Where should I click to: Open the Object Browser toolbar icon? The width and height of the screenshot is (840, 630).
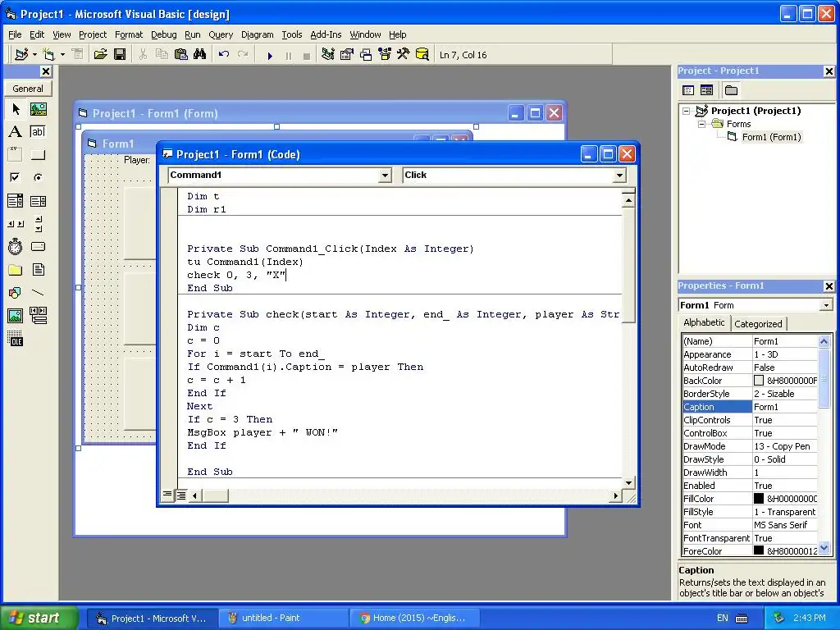[x=385, y=55]
